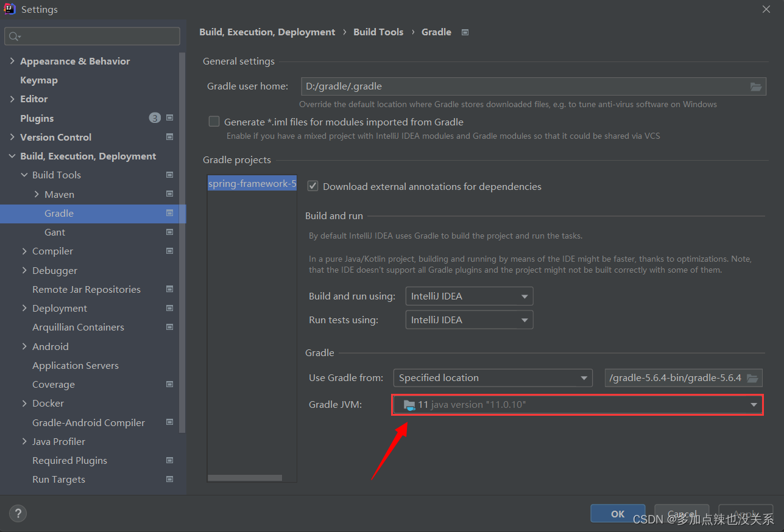Screen dimensions: 784x532
Task: Expand the Editor section
Action: coord(12,99)
